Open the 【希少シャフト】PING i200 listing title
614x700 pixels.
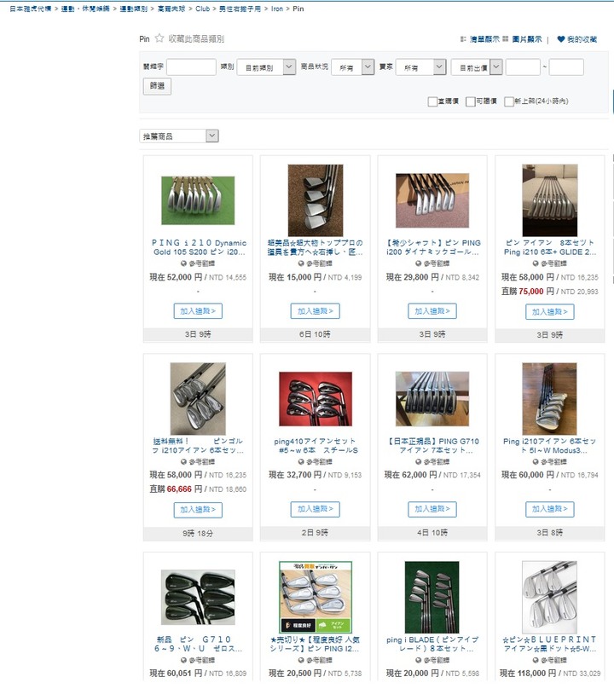432,247
